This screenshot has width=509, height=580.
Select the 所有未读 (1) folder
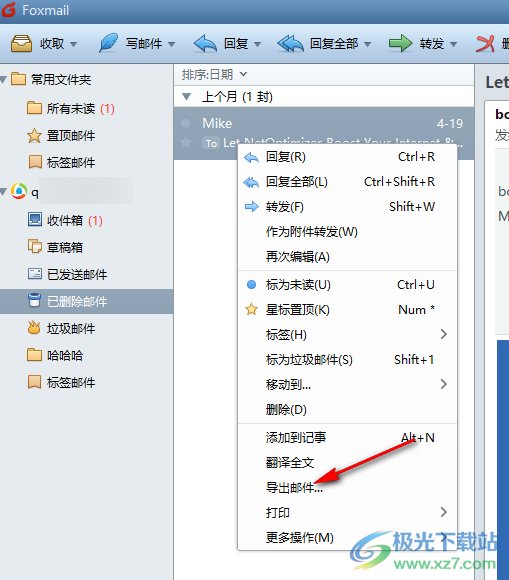coord(87,108)
